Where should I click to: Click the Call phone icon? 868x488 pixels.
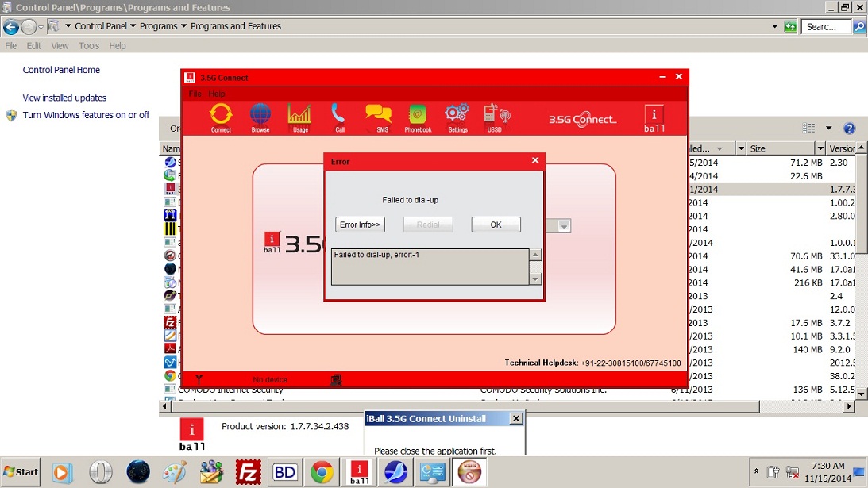click(x=339, y=116)
